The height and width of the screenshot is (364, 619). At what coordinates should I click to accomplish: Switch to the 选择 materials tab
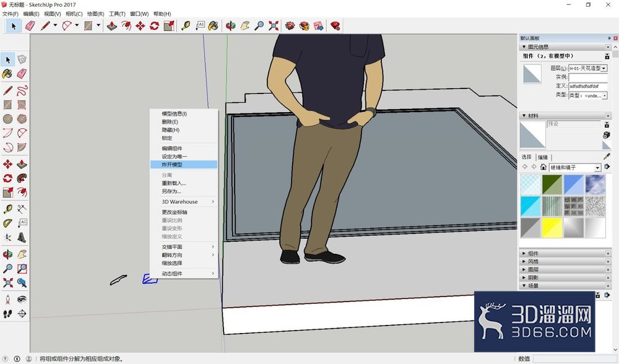click(527, 157)
